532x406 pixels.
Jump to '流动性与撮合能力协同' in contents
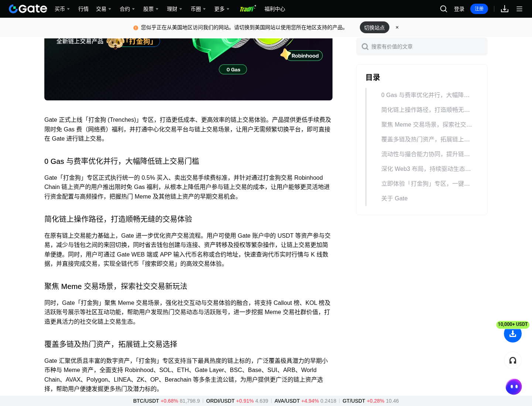point(425,154)
